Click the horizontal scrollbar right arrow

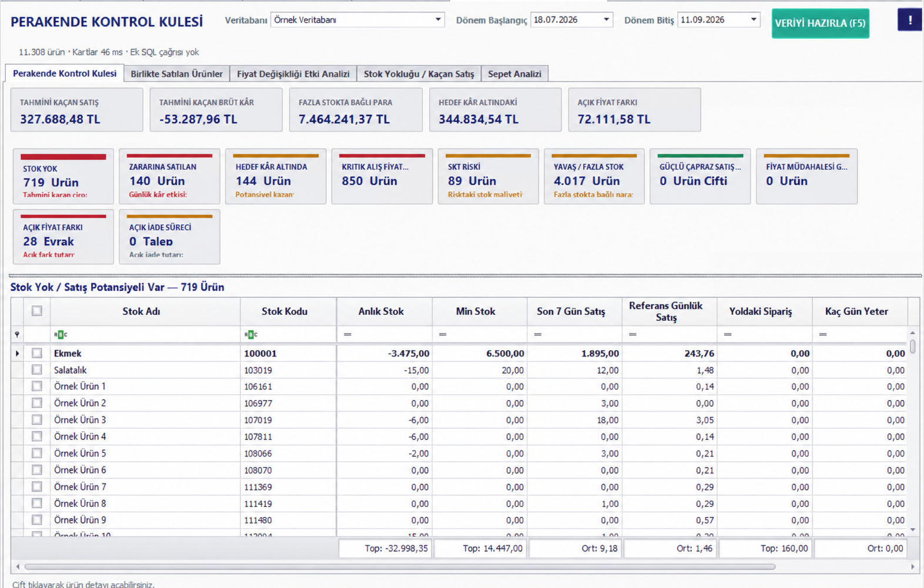tap(912, 567)
